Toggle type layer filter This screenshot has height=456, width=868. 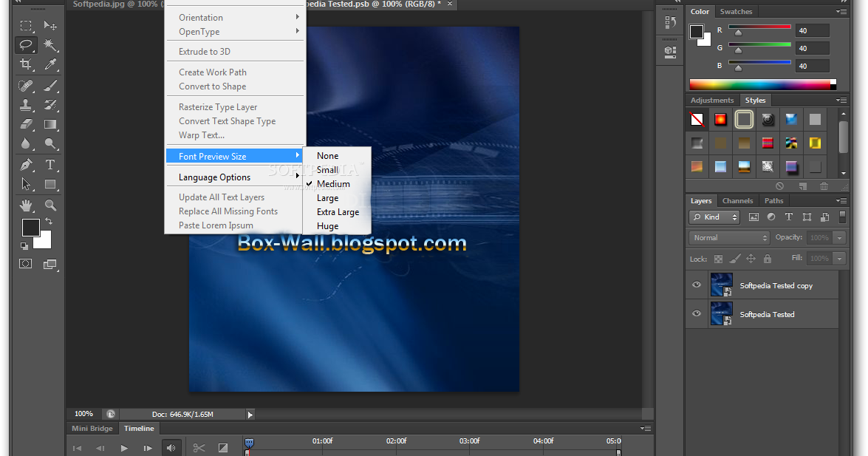(789, 217)
